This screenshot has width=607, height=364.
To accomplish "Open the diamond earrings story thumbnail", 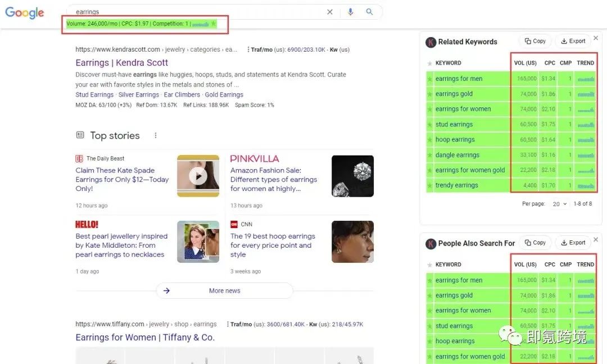I will [352, 176].
